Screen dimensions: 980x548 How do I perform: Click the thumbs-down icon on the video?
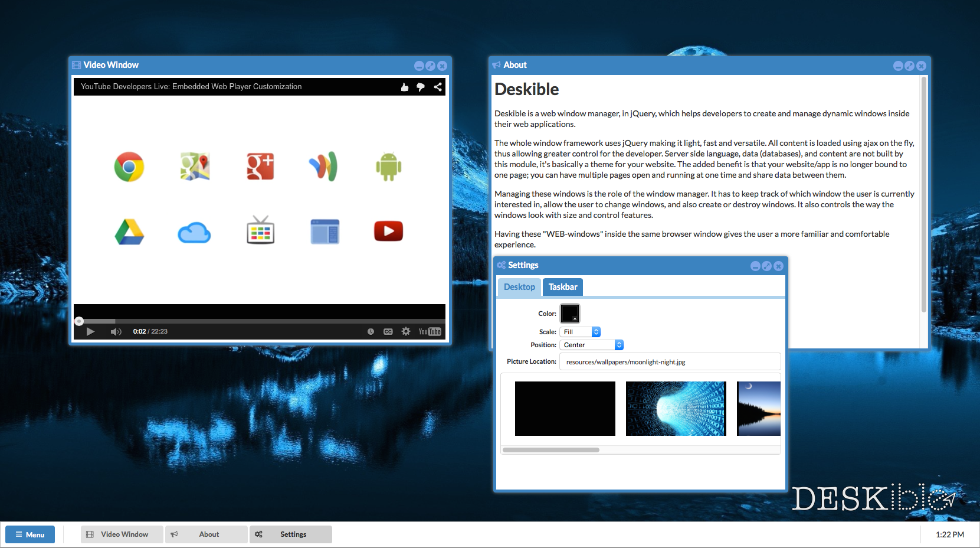[x=421, y=87]
